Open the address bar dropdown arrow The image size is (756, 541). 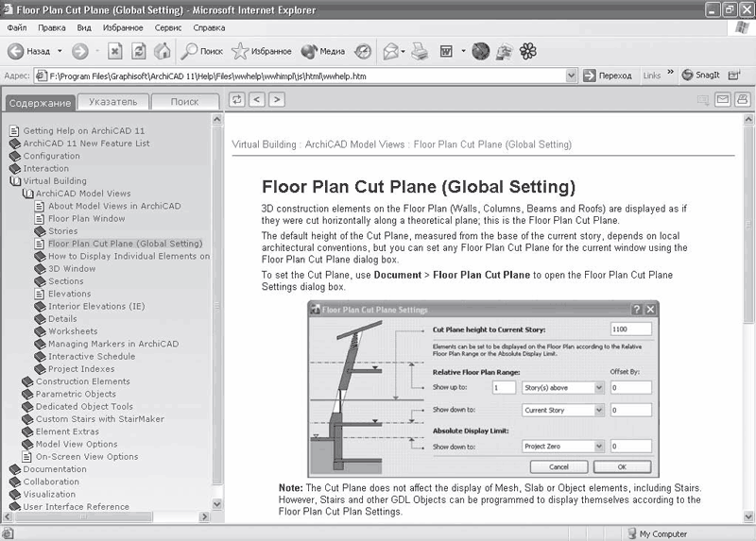[x=570, y=76]
